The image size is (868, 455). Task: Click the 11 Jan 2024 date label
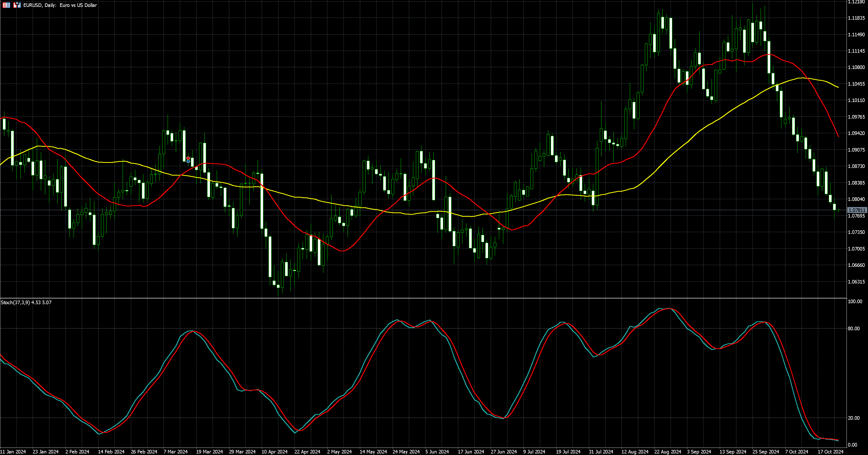13,452
